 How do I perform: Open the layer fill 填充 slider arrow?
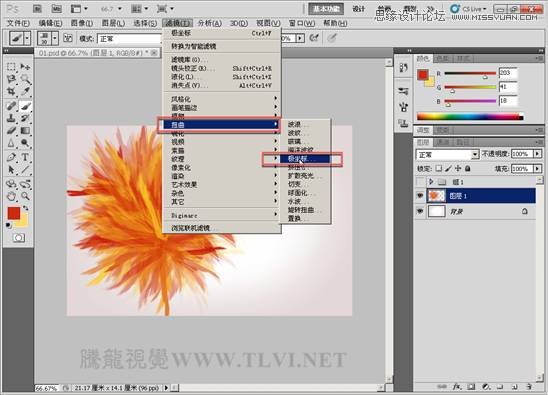tap(538, 168)
